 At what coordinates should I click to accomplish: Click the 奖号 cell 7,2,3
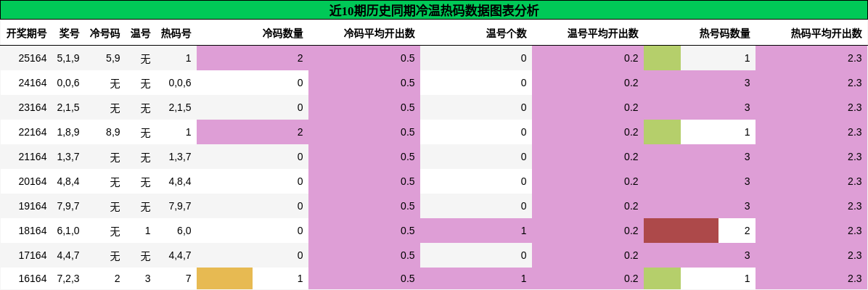(x=68, y=278)
